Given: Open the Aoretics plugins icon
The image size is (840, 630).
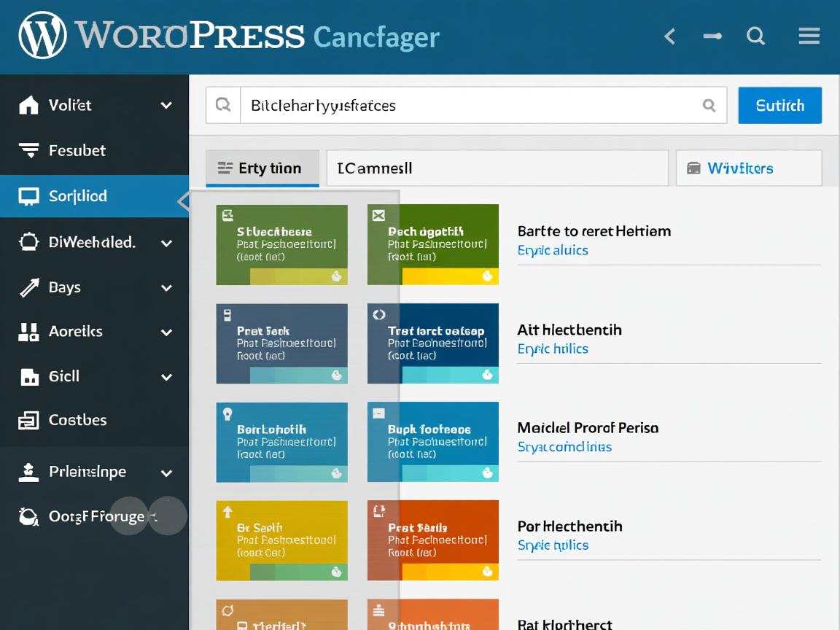Looking at the screenshot, I should (x=29, y=332).
